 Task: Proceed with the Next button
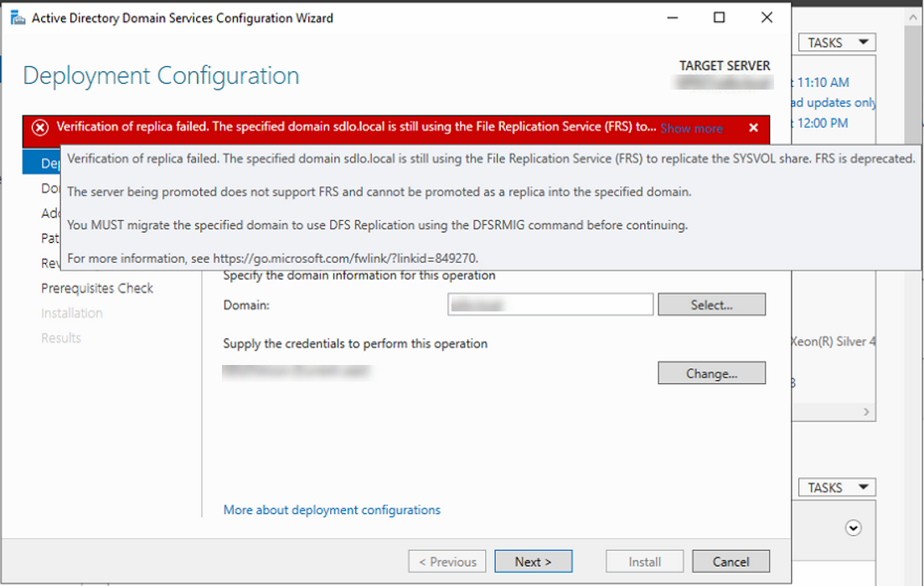(x=534, y=561)
